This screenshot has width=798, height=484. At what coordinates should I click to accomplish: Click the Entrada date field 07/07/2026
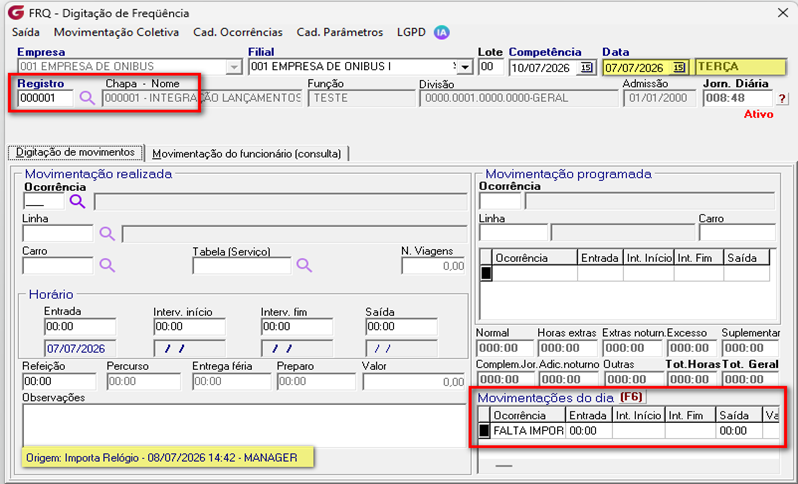coord(80,349)
